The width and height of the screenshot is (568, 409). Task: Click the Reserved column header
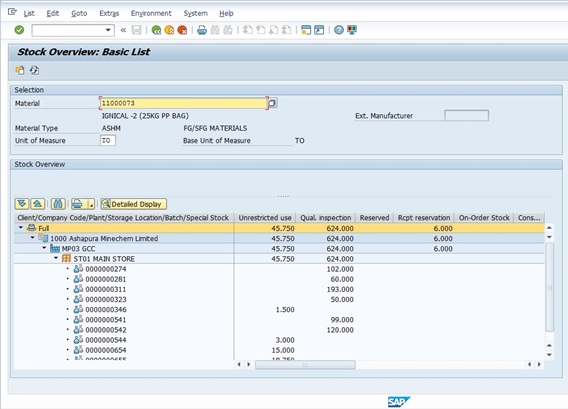(x=374, y=218)
